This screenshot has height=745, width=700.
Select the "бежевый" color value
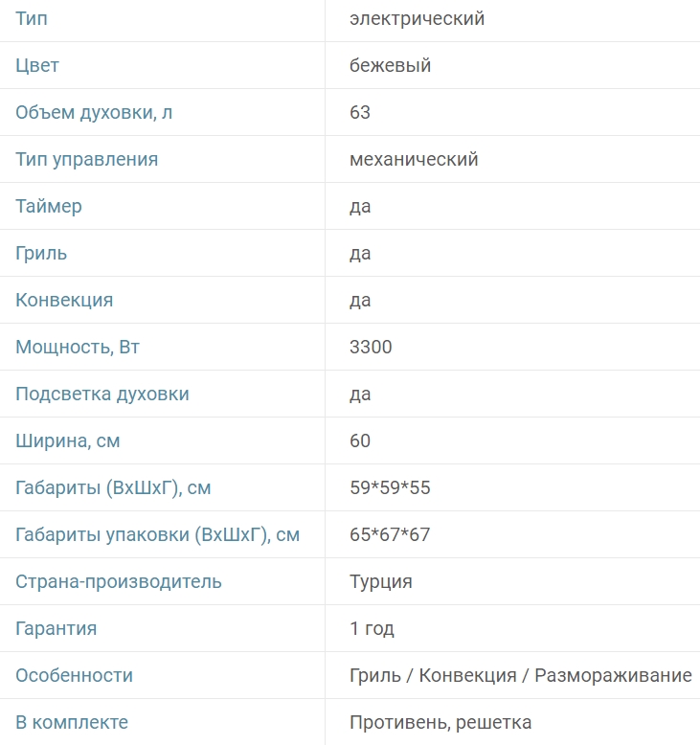(x=390, y=66)
